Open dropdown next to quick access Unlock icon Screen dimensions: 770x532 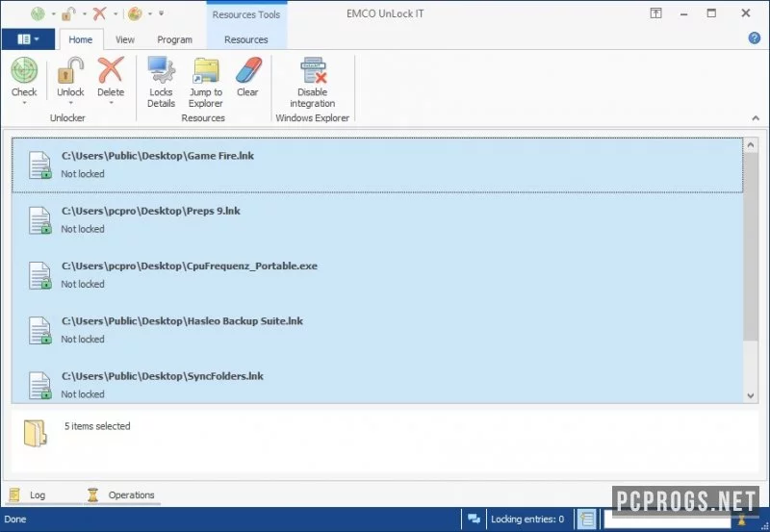pos(84,13)
